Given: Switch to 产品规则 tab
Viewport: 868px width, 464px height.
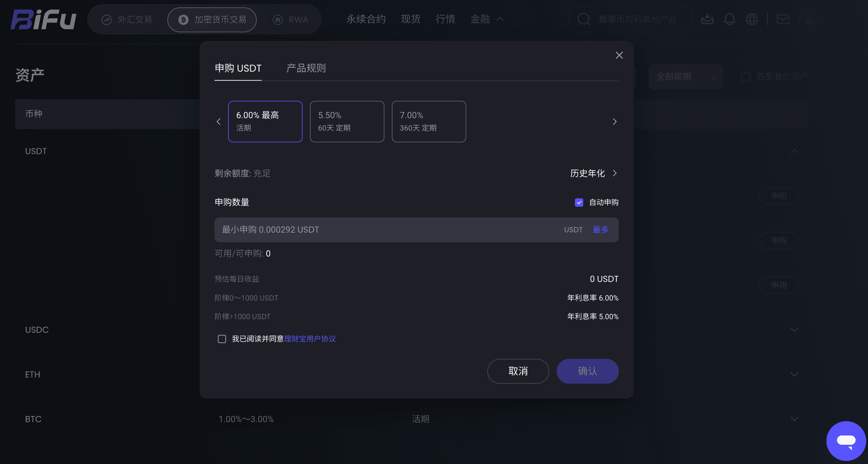Looking at the screenshot, I should tap(306, 68).
